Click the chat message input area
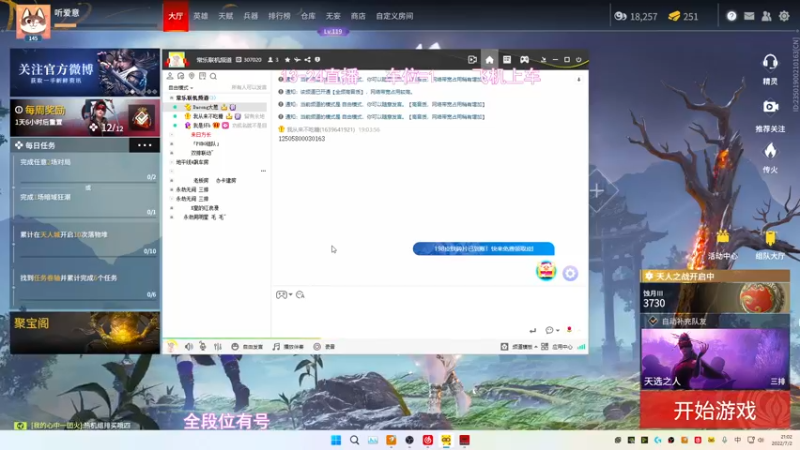This screenshot has height=450, width=800. 429,313
